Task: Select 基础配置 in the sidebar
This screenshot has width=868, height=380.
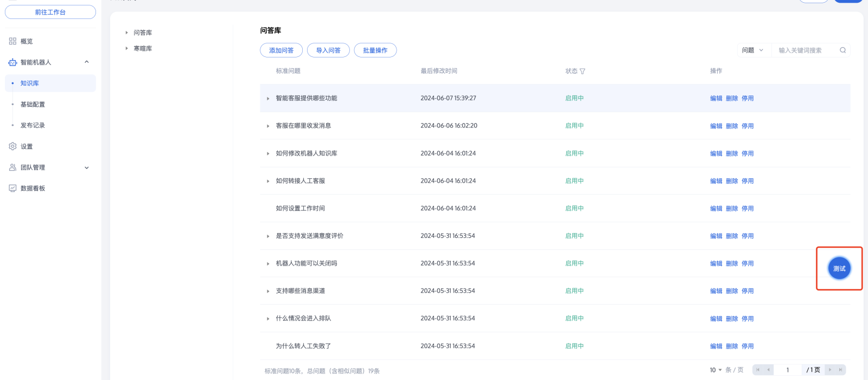Action: click(x=33, y=104)
